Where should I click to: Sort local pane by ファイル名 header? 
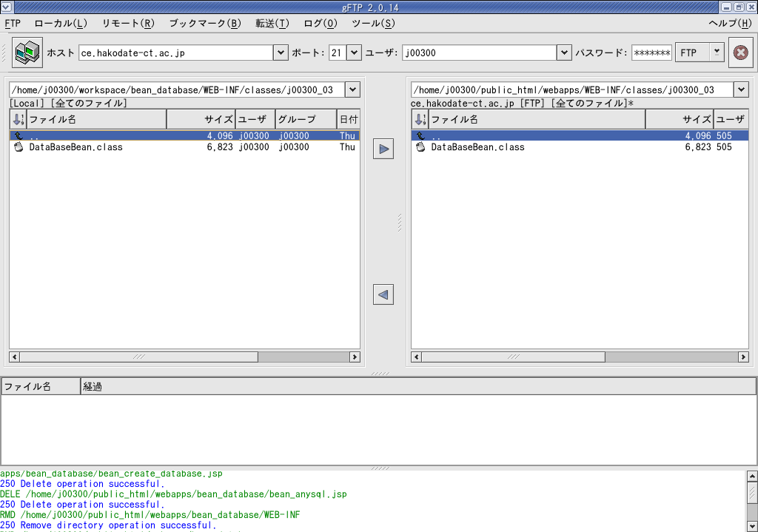click(97, 119)
